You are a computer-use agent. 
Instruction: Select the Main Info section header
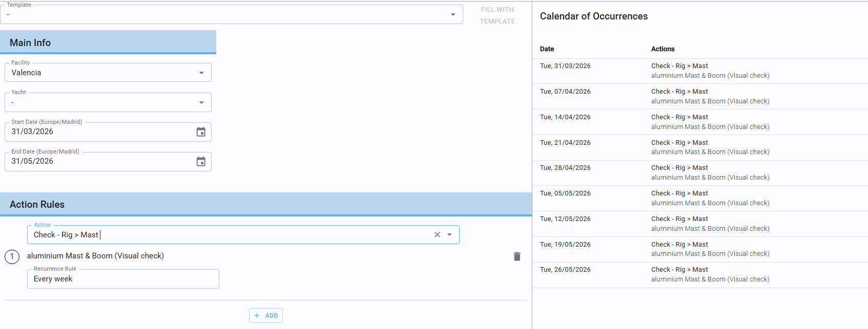(108, 42)
